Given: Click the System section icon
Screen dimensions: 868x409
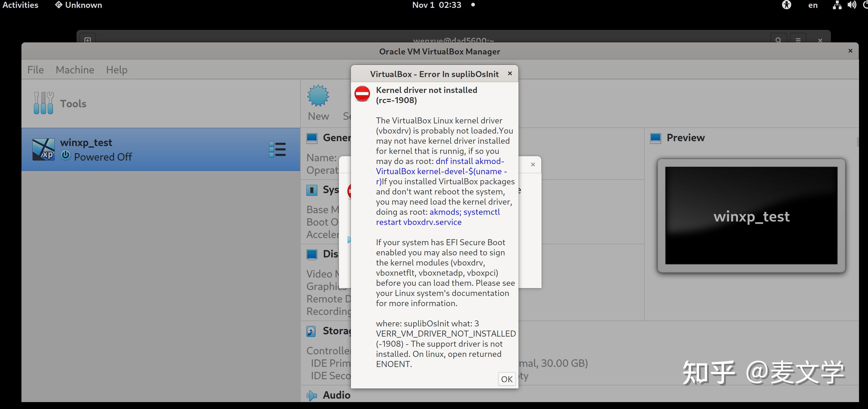Looking at the screenshot, I should [312, 190].
